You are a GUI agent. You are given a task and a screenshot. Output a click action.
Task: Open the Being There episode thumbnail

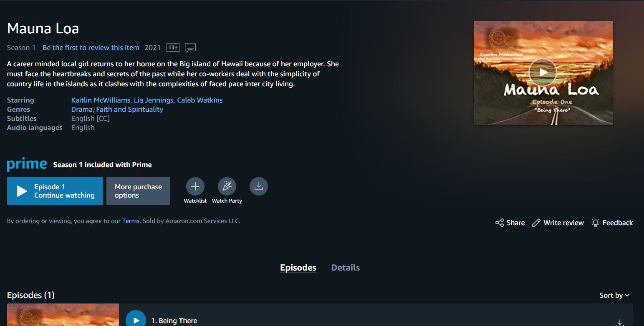click(x=63, y=315)
